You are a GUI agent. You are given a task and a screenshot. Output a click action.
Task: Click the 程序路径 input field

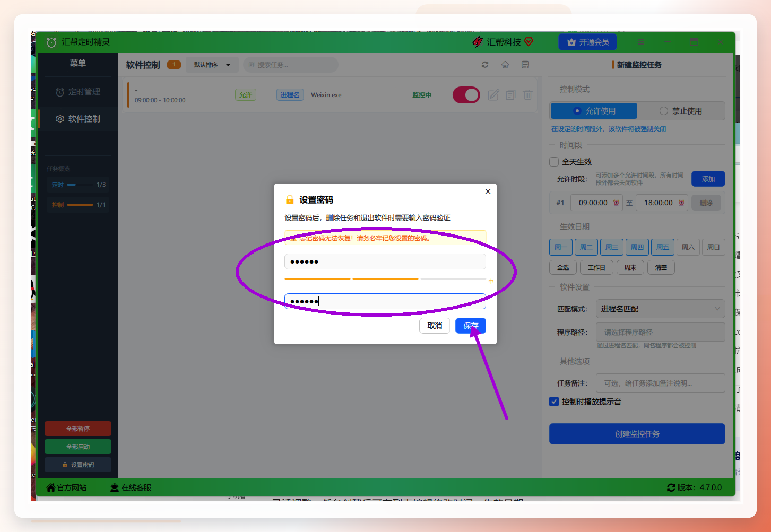661,332
